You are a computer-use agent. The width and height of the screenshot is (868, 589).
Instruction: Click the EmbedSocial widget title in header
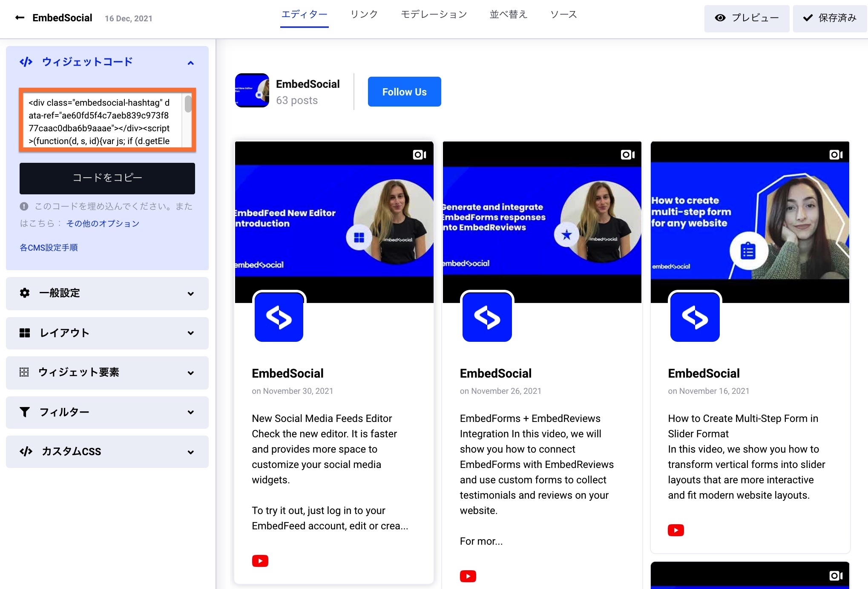(x=62, y=18)
